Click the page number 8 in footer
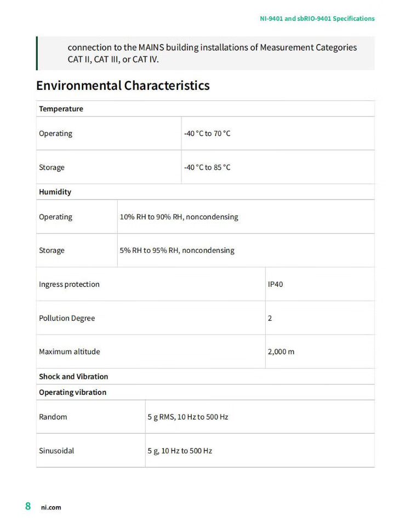The height and width of the screenshot is (532, 411). [28, 506]
